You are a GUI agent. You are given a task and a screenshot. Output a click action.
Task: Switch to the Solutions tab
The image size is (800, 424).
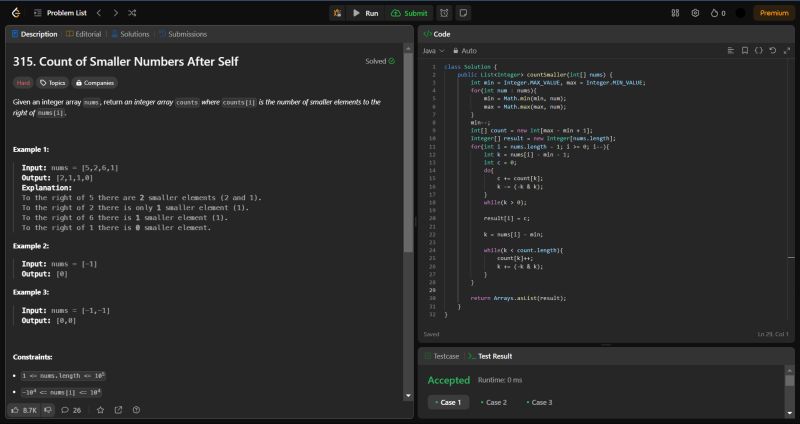pyautogui.click(x=130, y=34)
